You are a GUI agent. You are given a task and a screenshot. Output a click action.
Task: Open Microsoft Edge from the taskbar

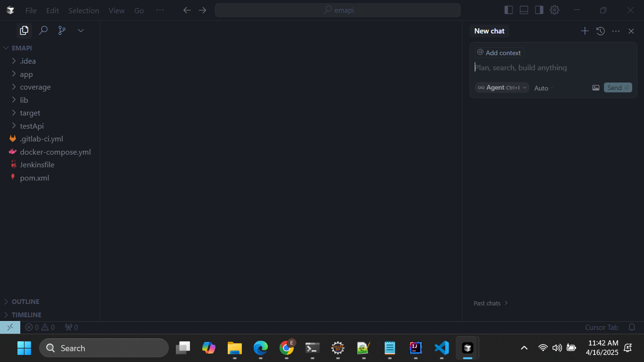[261, 348]
